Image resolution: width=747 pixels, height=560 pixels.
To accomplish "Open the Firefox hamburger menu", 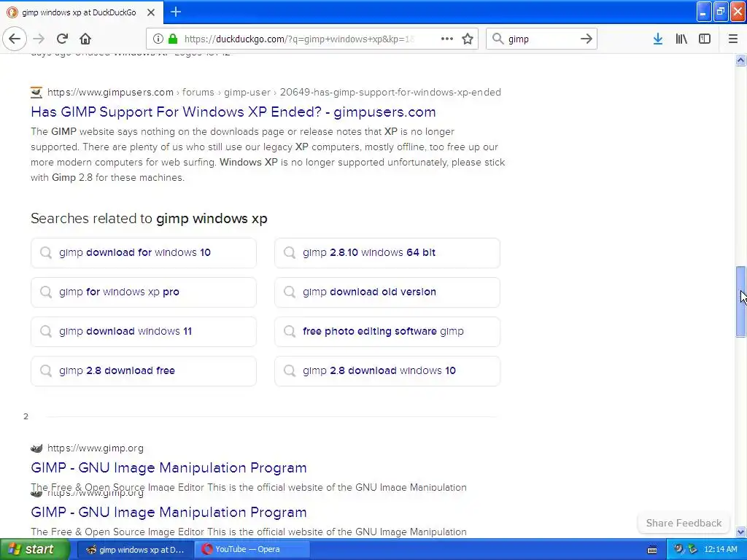I will coord(732,39).
